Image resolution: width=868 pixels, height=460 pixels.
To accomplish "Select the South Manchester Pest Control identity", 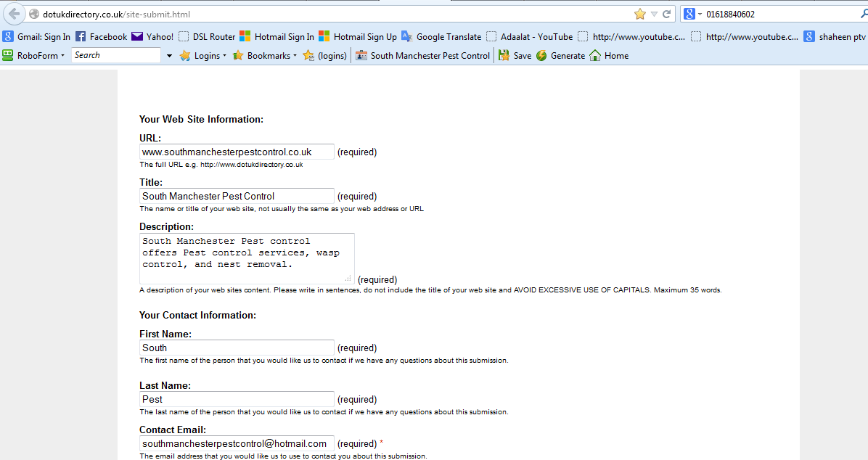I will tap(423, 55).
